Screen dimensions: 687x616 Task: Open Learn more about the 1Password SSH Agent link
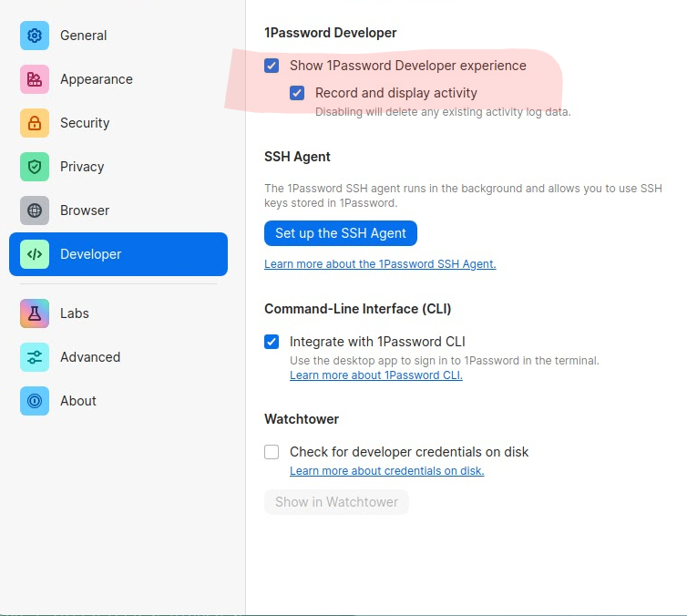tap(380, 264)
